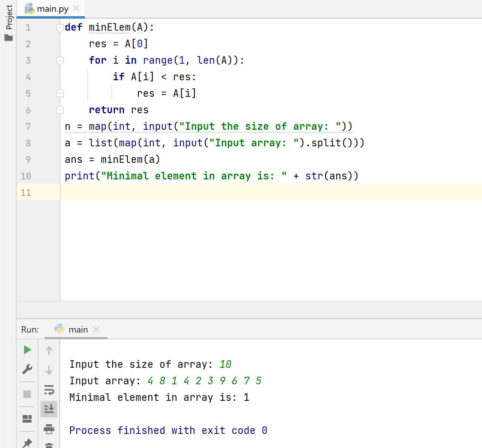The height and width of the screenshot is (448, 482).
Task: Open the Restore Layout icon in Run panel
Action: coord(27,419)
